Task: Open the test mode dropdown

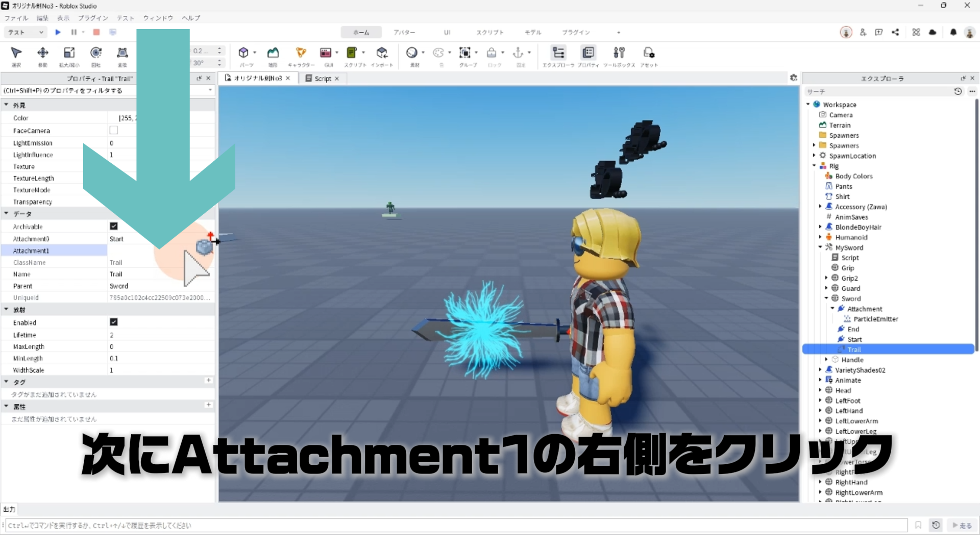Action: [26, 32]
